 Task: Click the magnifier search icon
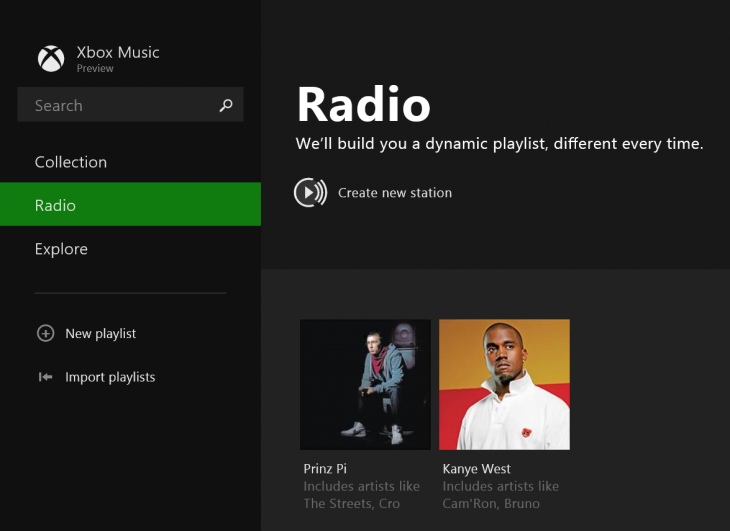point(226,105)
